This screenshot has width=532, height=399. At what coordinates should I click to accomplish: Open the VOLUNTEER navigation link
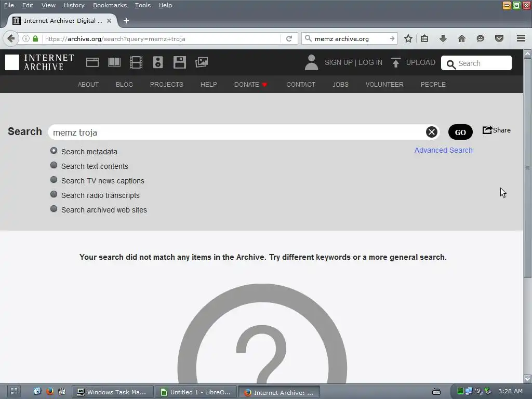[384, 85]
